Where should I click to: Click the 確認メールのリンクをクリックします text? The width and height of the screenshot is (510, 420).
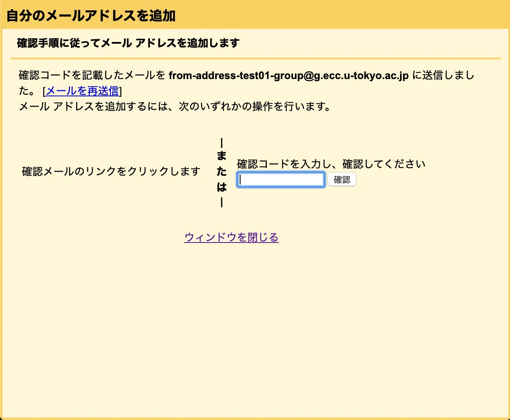pyautogui.click(x=111, y=171)
